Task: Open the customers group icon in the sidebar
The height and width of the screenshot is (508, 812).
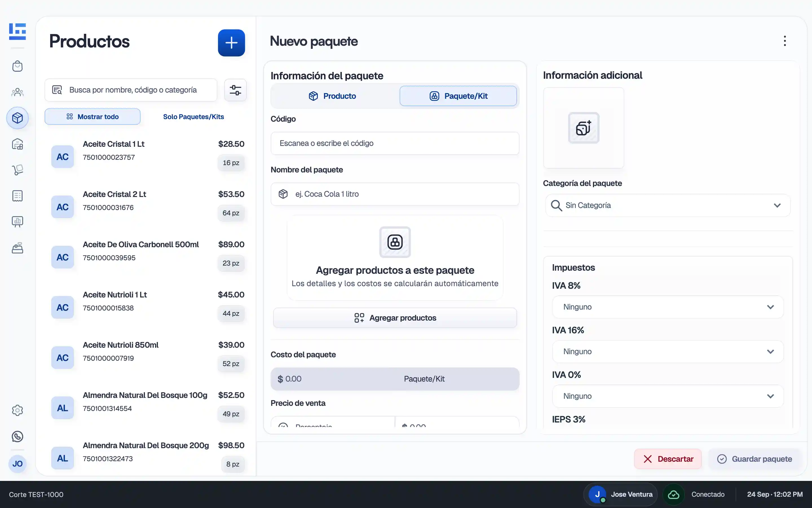Action: point(17,92)
